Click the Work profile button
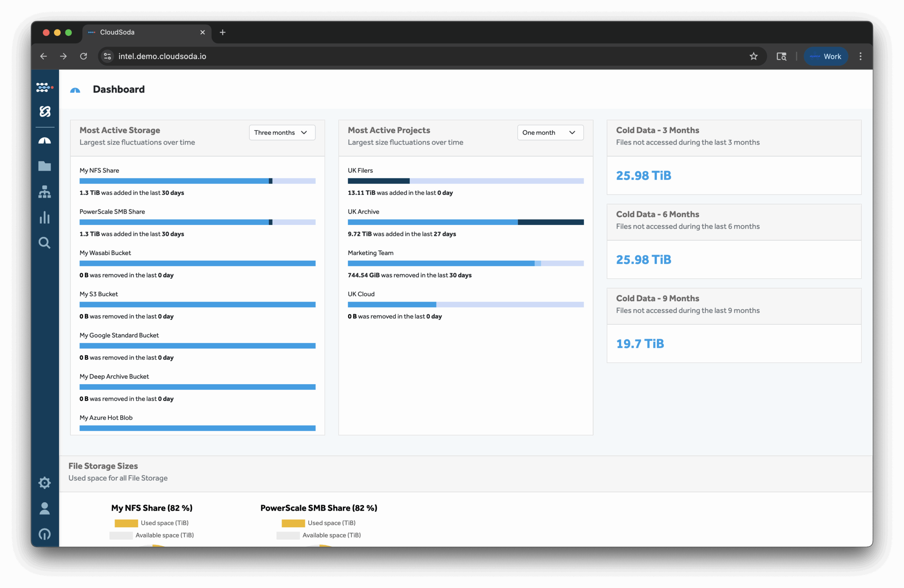This screenshot has height=588, width=904. tap(826, 56)
